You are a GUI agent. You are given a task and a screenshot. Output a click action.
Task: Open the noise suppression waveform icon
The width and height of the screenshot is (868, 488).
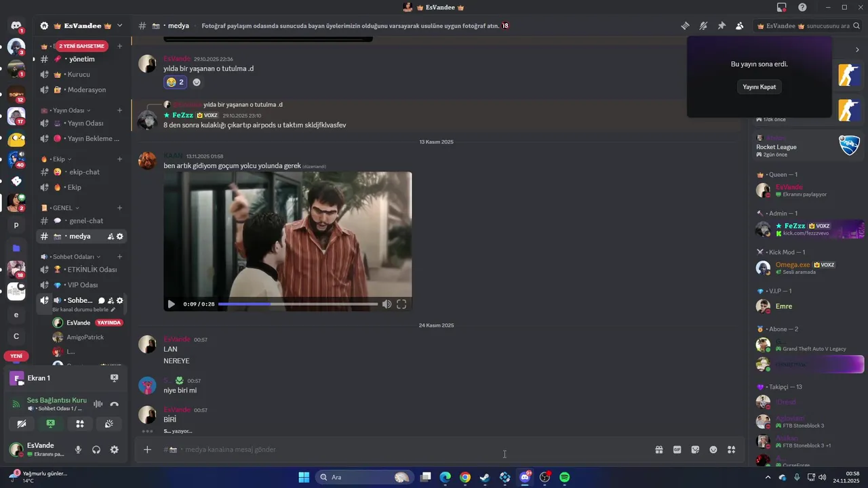point(98,404)
